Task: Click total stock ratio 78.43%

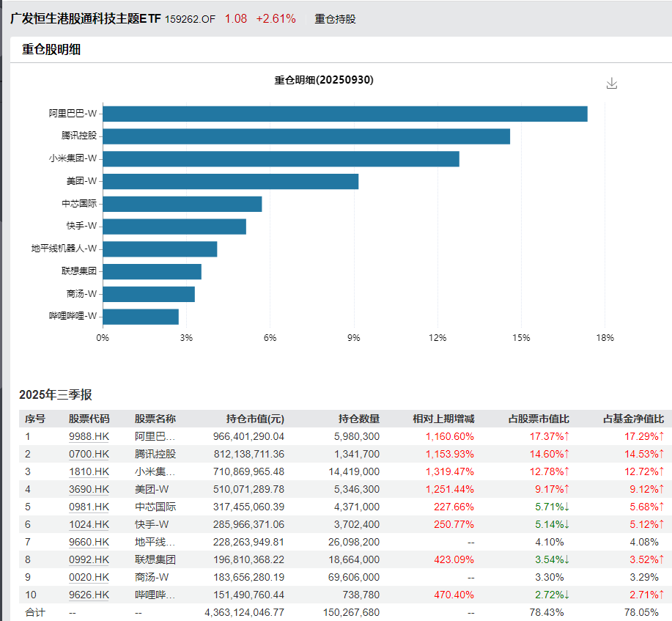Action: point(547,612)
